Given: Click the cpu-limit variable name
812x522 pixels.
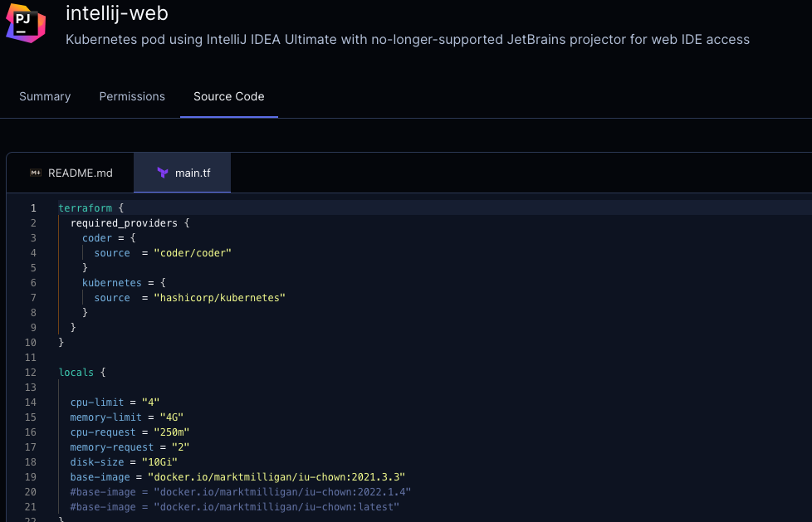Looking at the screenshot, I should [97, 402].
